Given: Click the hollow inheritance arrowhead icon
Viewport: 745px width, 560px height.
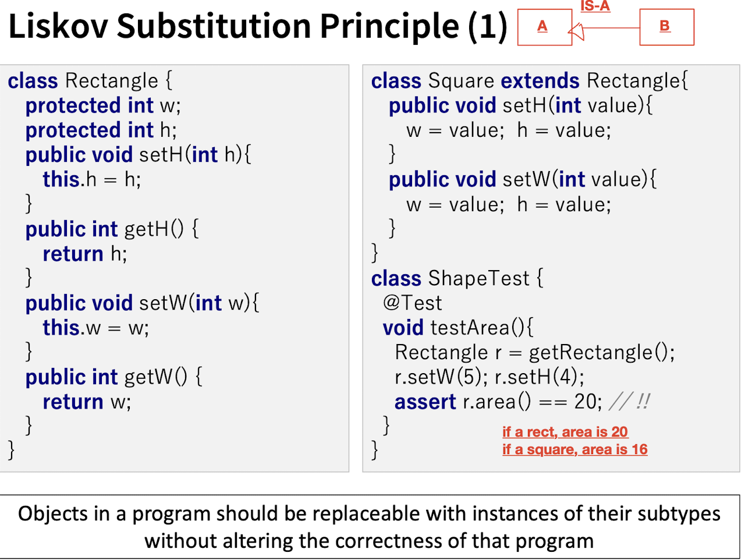Looking at the screenshot, I should coord(576,30).
